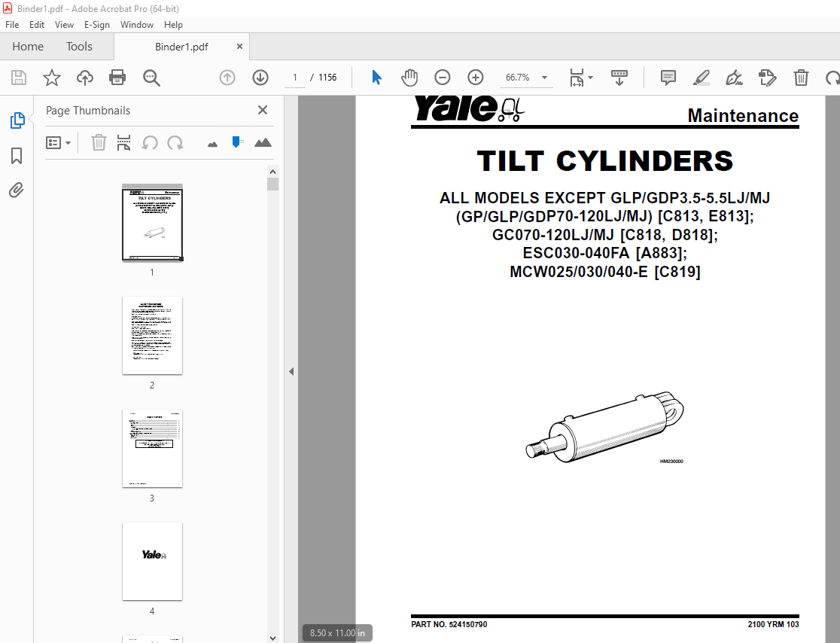Viewport: 840px width, 643px height.
Task: Open the find text magnifier
Action: [x=151, y=78]
